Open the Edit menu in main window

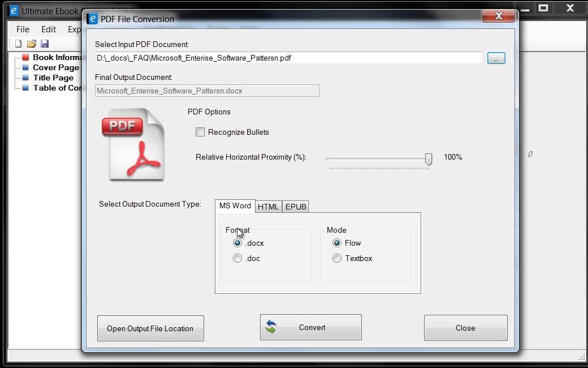[x=49, y=29]
